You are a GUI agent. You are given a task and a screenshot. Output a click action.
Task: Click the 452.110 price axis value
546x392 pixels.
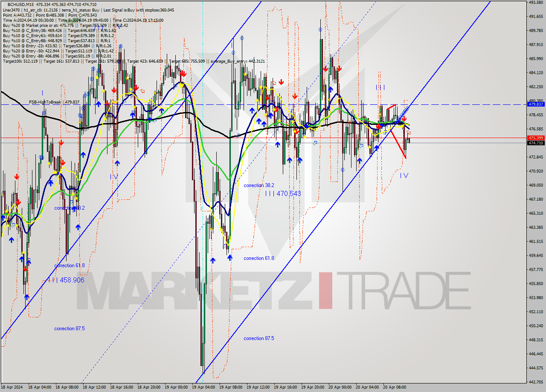tap(536, 312)
